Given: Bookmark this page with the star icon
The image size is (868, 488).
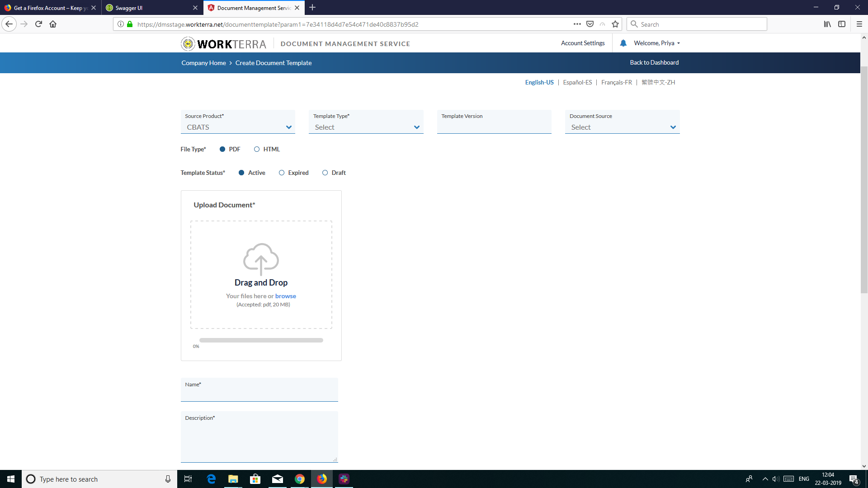Looking at the screenshot, I should point(615,24).
